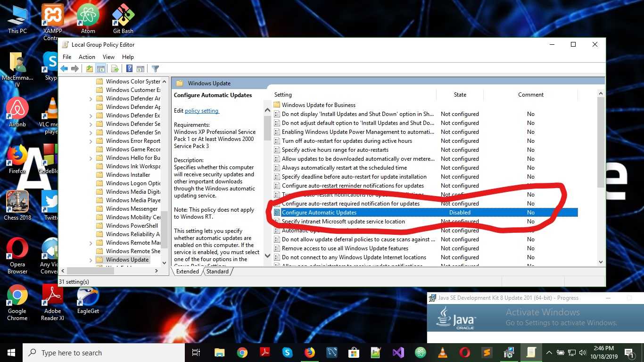Click the taskbar search box
Viewport: 644px width, 362px height.
click(104, 353)
